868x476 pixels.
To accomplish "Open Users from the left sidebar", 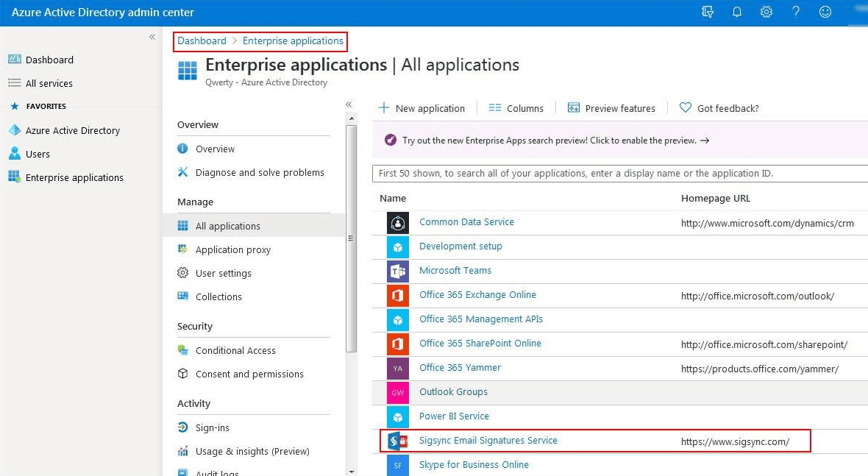I will [40, 154].
